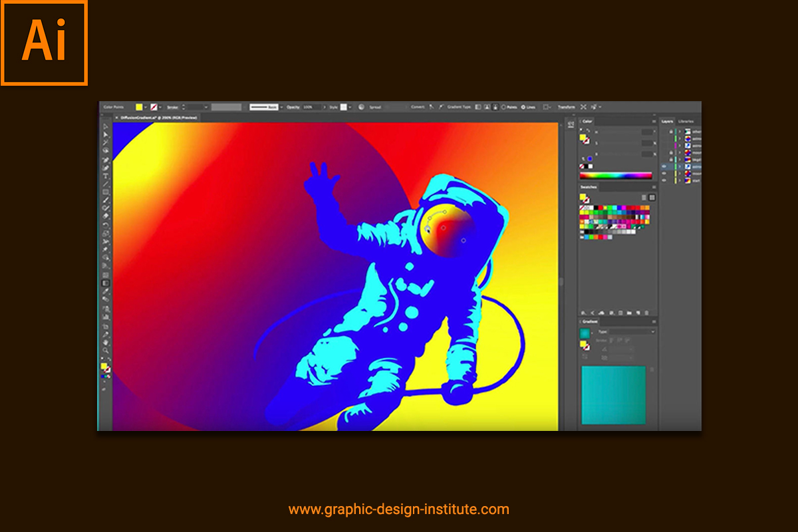The width and height of the screenshot is (798, 532).
Task: Toggle visibility of the bottom layer
Action: pos(664,180)
